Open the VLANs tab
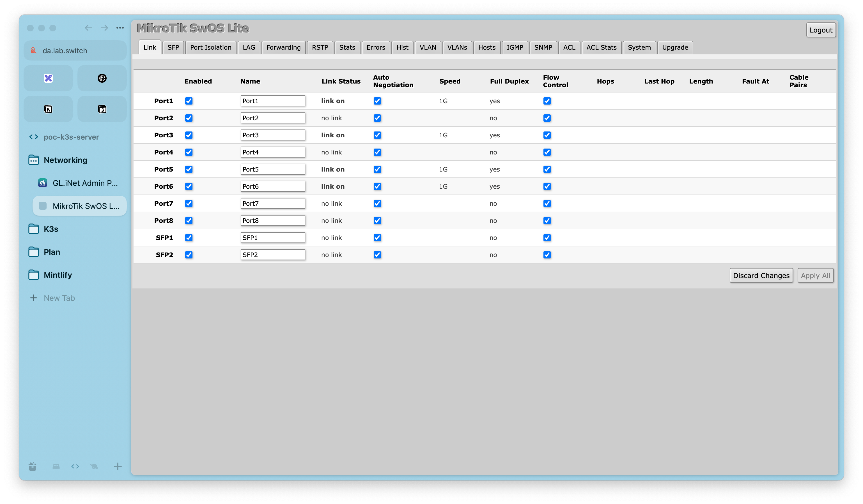This screenshot has width=863, height=504. [457, 48]
